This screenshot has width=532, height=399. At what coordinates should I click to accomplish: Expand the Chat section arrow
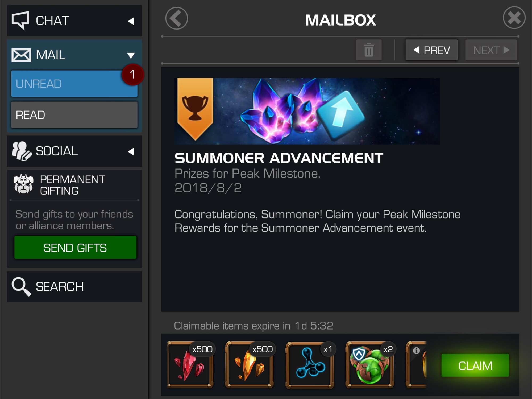point(131,21)
